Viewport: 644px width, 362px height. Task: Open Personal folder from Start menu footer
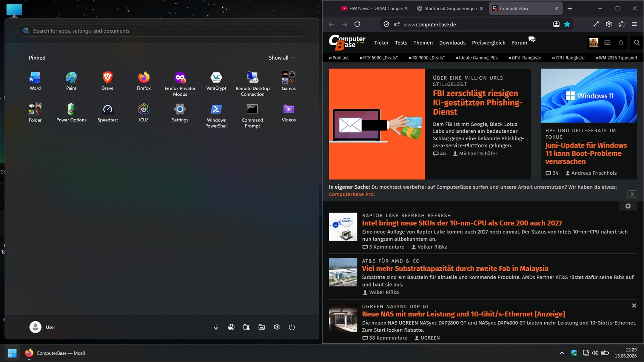[247, 327]
